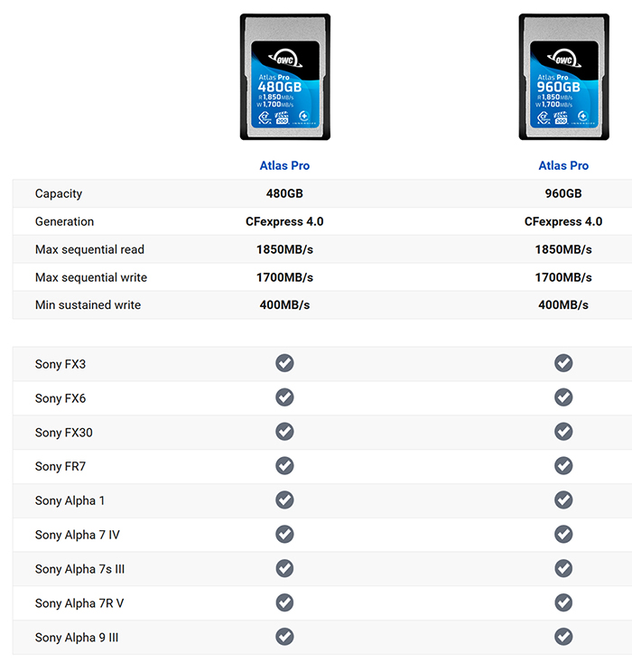Select the Sony Alpha 7R V row label

[79, 603]
